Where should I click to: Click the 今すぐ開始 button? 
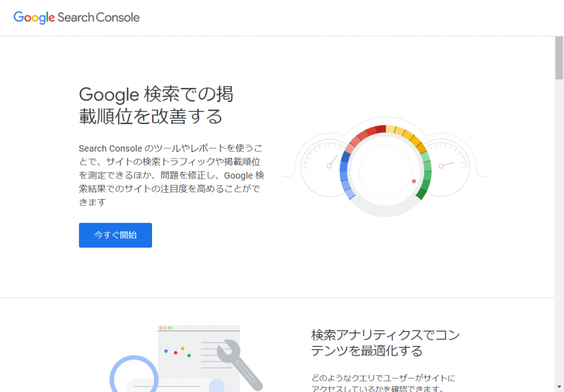pos(115,235)
